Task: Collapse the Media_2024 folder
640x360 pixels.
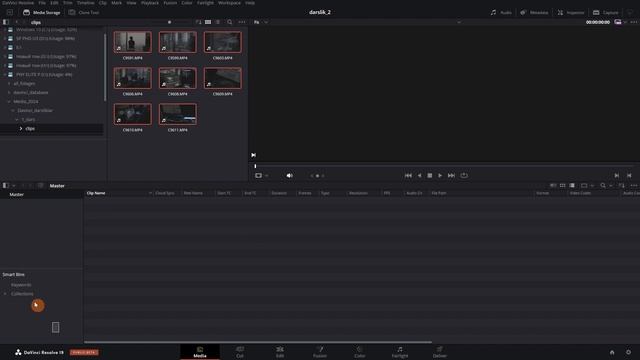Action: click(x=9, y=102)
